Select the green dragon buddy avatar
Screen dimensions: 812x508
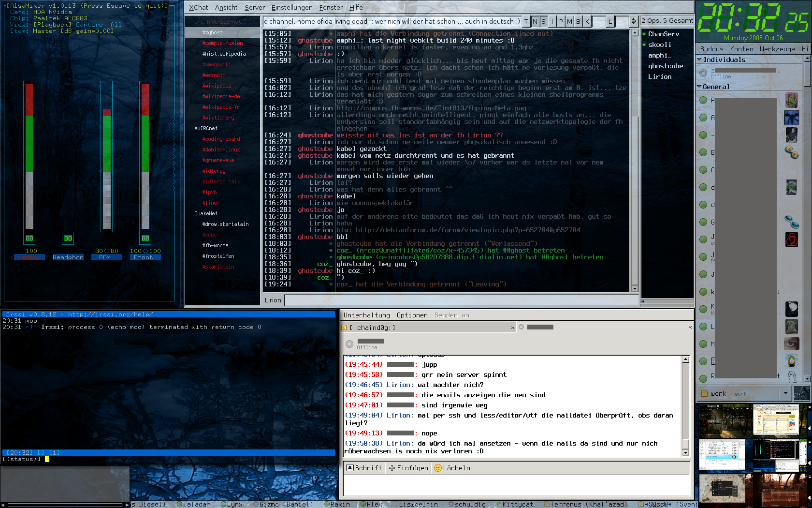pos(791,100)
